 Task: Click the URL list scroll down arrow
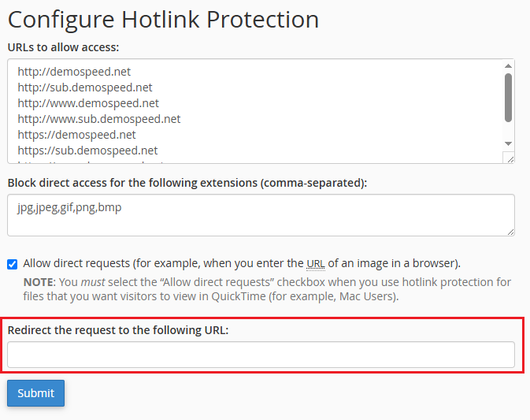pos(508,143)
